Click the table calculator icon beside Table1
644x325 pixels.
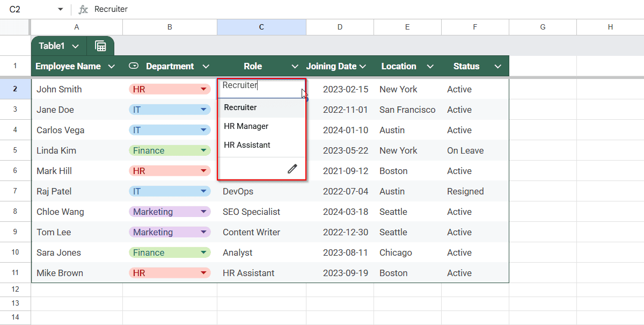click(x=100, y=46)
